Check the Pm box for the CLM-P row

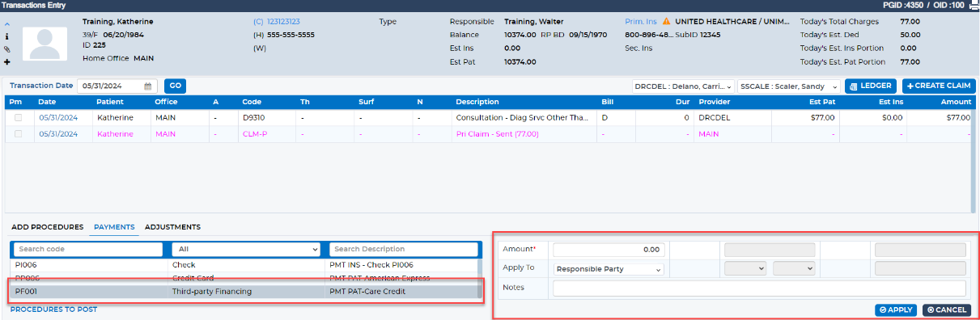(x=18, y=134)
